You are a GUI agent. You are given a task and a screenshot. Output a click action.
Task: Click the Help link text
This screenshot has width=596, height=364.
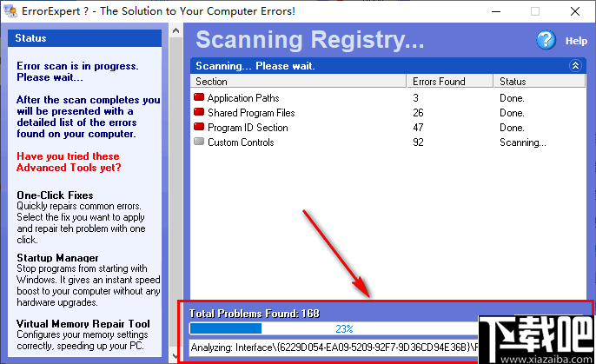point(576,41)
